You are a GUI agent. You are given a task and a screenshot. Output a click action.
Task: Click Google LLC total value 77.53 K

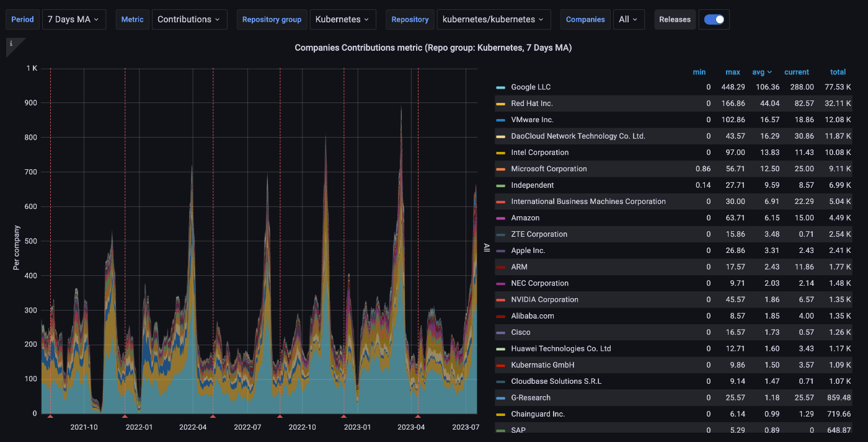point(838,87)
